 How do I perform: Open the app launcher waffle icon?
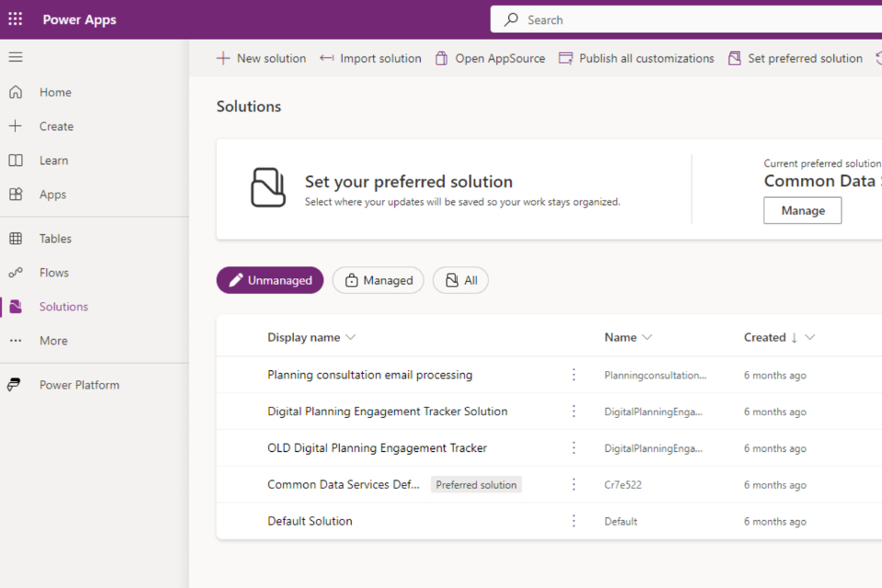tap(16, 19)
